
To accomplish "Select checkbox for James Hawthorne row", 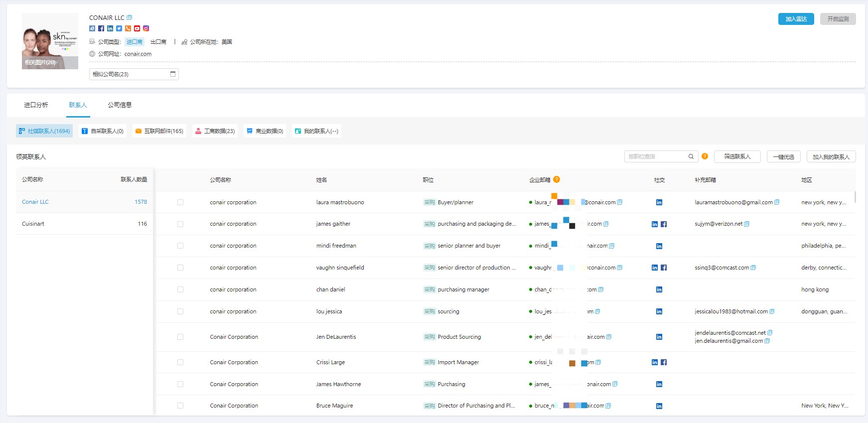I will point(180,384).
